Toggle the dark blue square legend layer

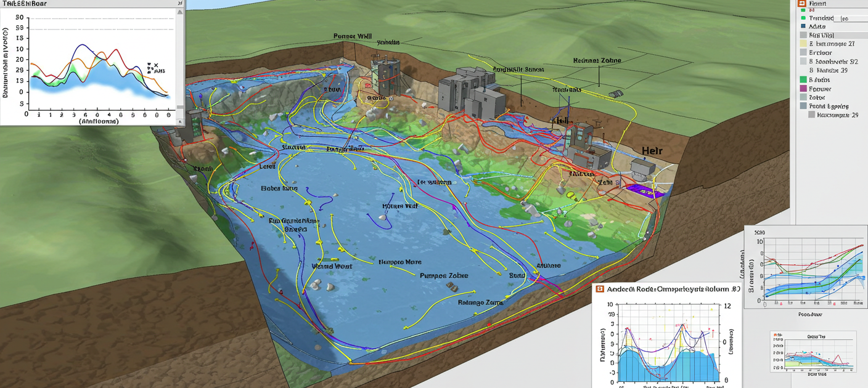click(x=803, y=26)
